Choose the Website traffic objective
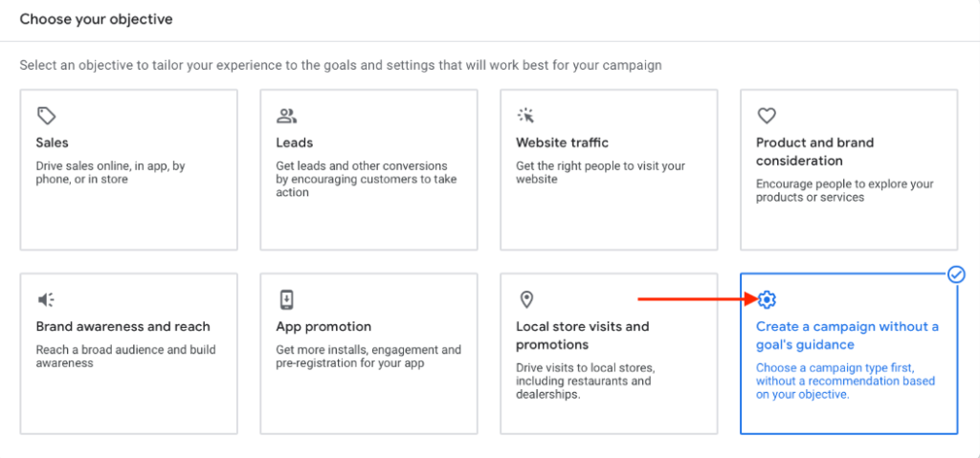 pyautogui.click(x=609, y=169)
